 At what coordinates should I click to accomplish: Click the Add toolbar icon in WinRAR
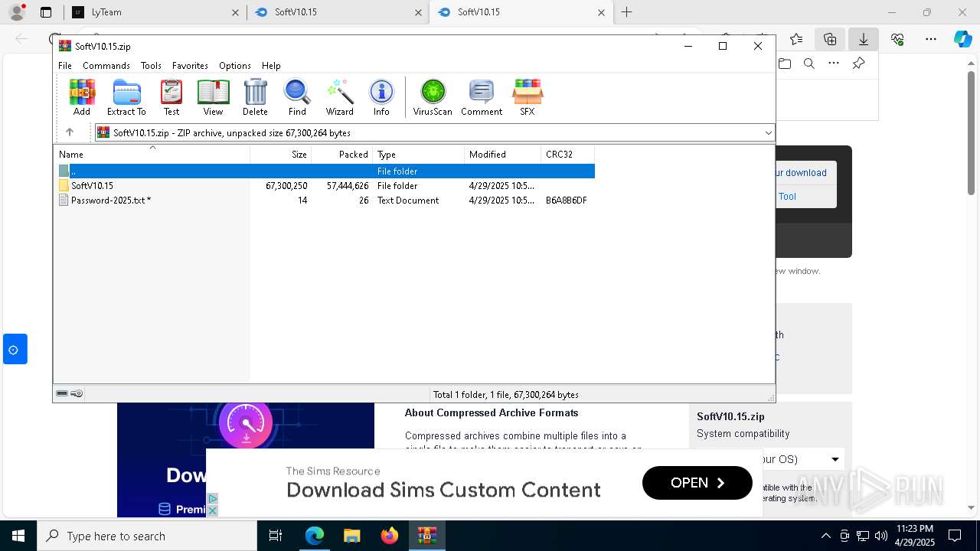click(x=82, y=97)
